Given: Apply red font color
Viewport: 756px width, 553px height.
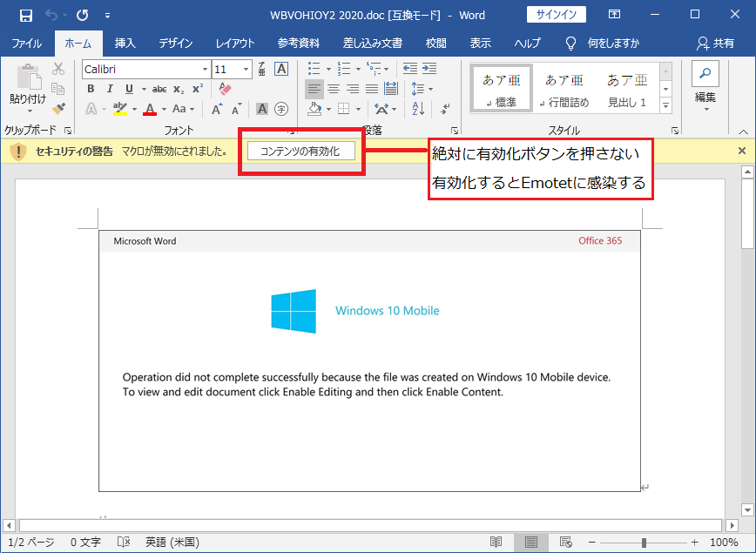Looking at the screenshot, I should point(150,109).
